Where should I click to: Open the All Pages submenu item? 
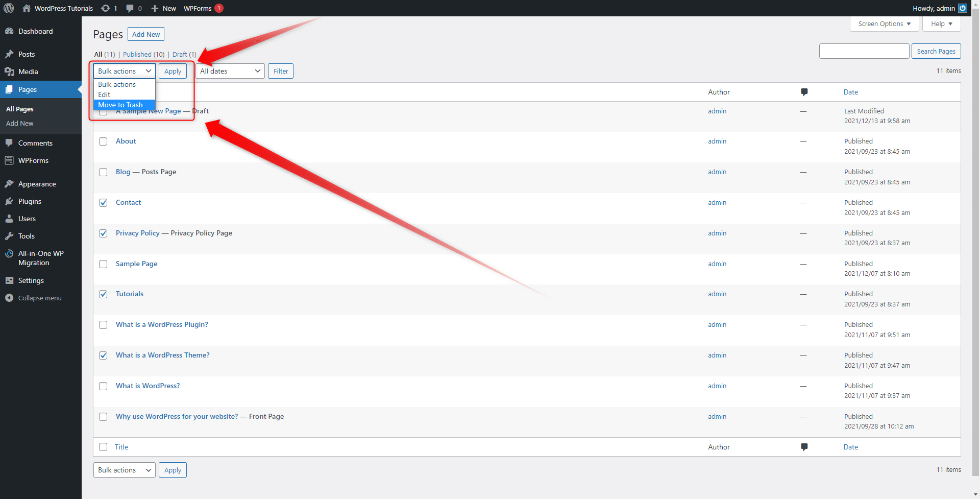pyautogui.click(x=20, y=109)
